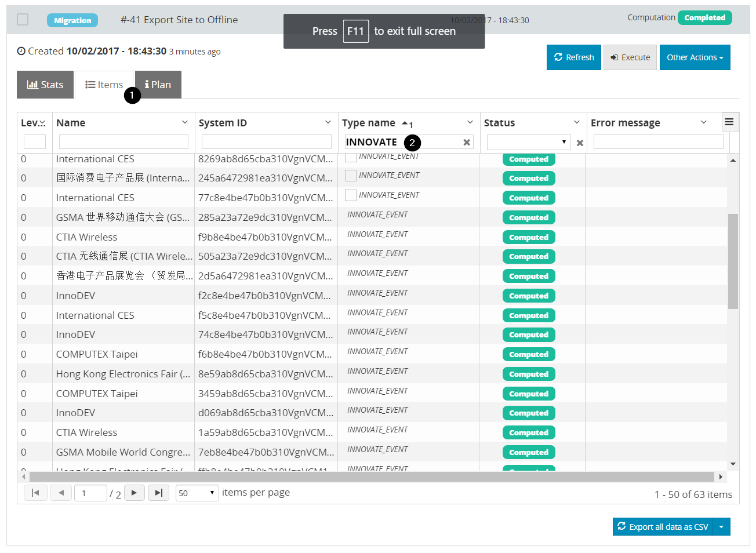Go to the first page

pyautogui.click(x=35, y=493)
